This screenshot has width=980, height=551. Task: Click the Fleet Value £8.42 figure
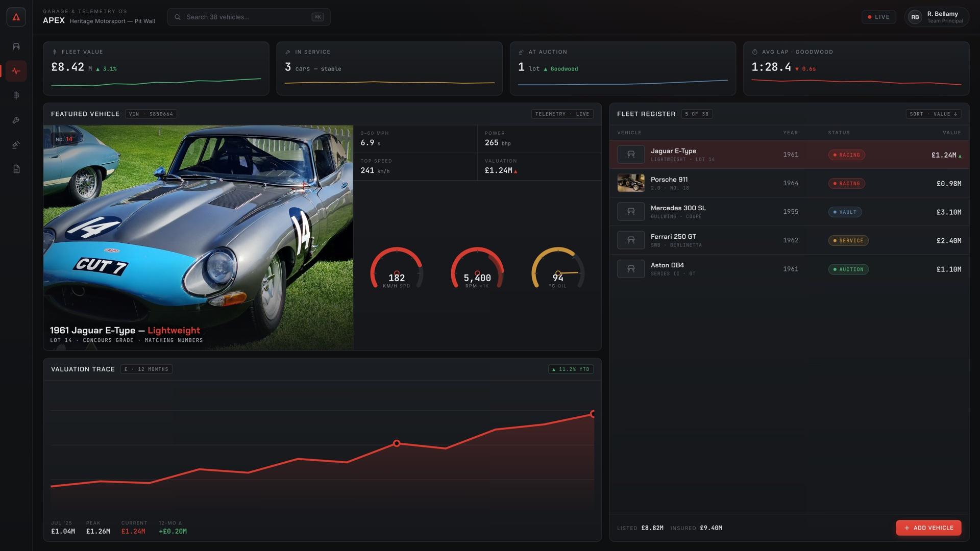click(67, 67)
